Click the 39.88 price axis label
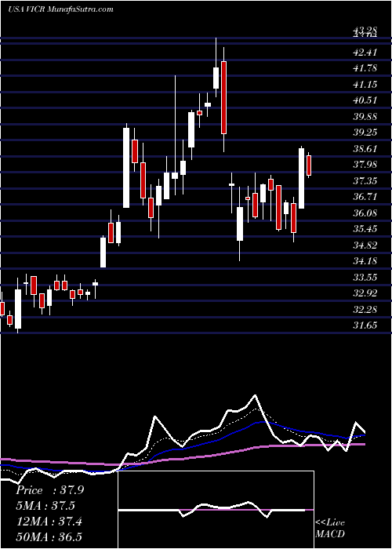 tap(365, 117)
